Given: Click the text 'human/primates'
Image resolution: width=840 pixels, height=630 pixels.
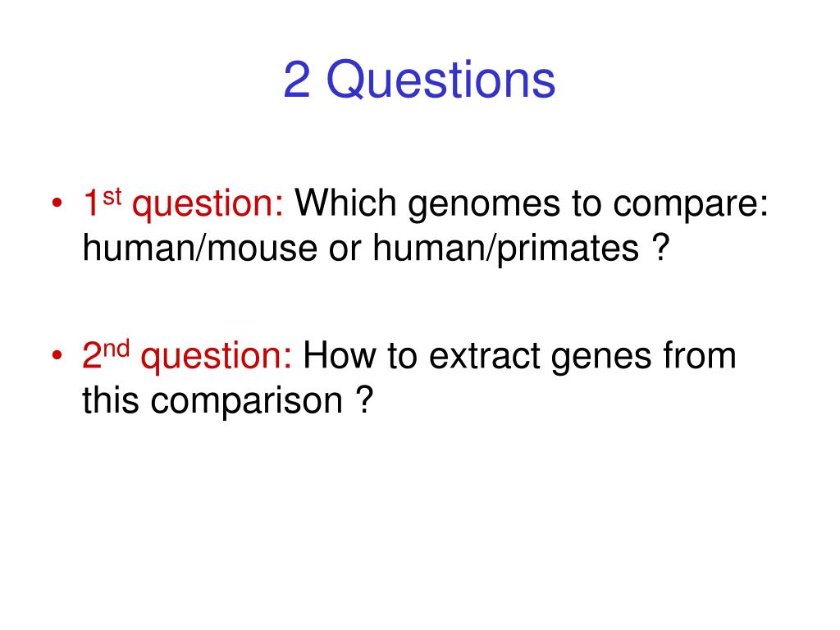Looking at the screenshot, I should 505,249.
